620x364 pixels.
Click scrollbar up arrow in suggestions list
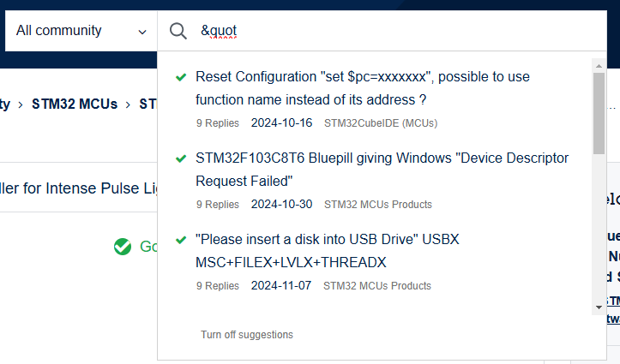click(x=599, y=66)
